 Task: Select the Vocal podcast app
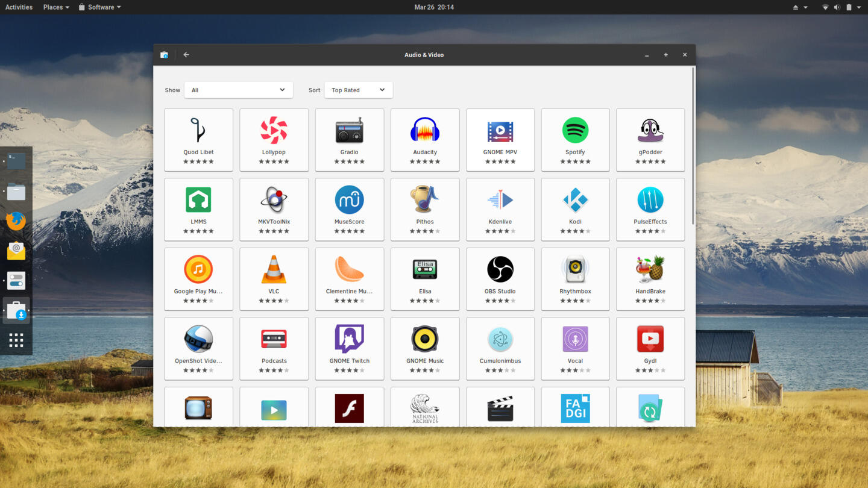tap(575, 348)
